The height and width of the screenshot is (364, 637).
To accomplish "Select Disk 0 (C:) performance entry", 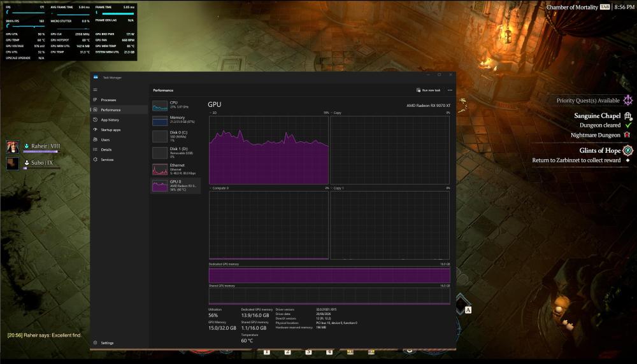I will pyautogui.click(x=176, y=136).
